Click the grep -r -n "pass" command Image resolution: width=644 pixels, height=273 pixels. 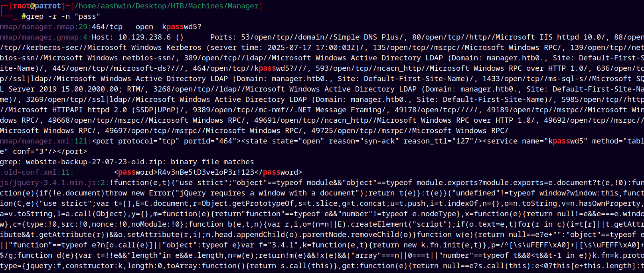pos(63,16)
